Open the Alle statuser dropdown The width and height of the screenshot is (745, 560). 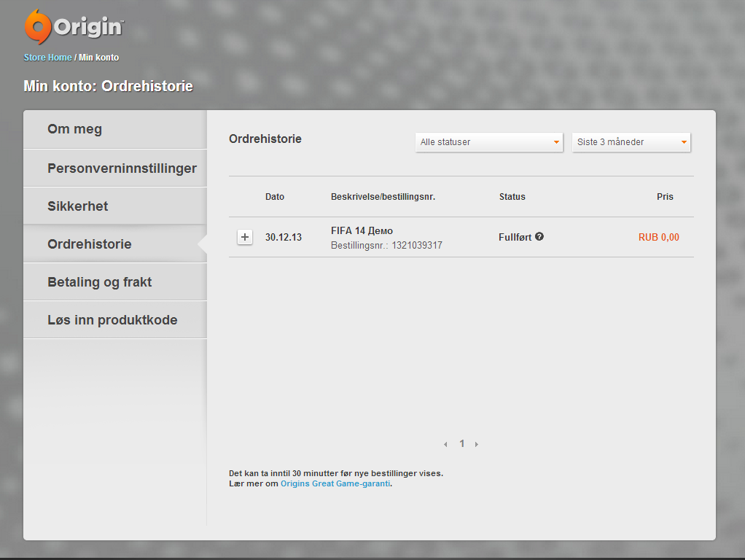point(489,142)
